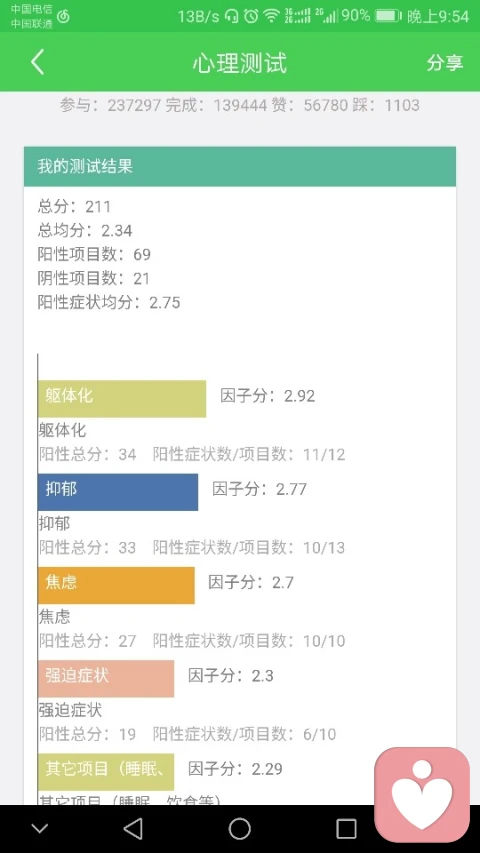Select the orange 焦虑 bar
The image size is (480, 853).
tap(116, 585)
